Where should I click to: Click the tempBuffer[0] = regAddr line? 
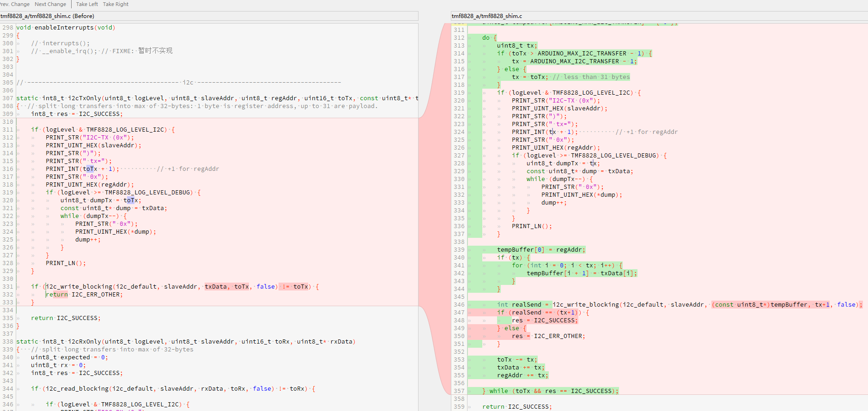click(540, 250)
